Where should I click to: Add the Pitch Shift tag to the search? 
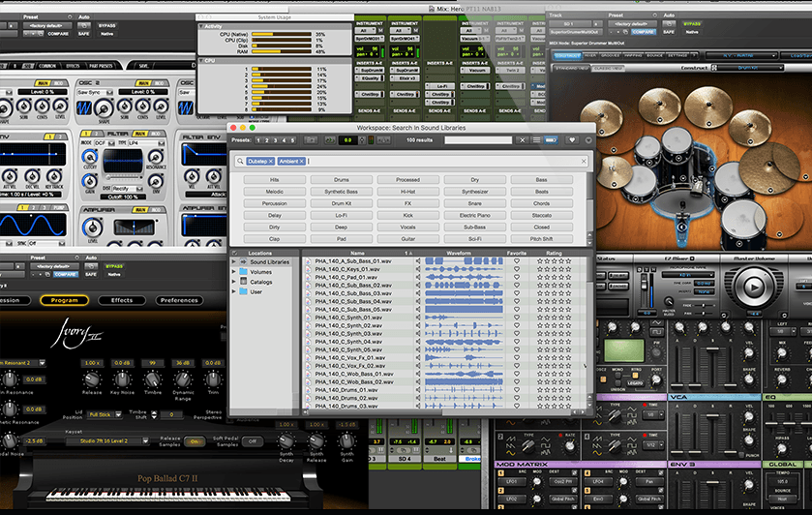click(x=542, y=239)
